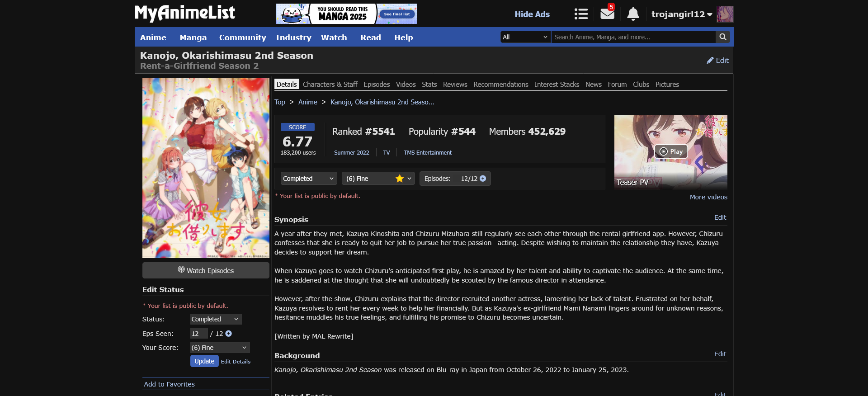The image size is (868, 396).
Task: Open the Read menu
Action: [371, 38]
